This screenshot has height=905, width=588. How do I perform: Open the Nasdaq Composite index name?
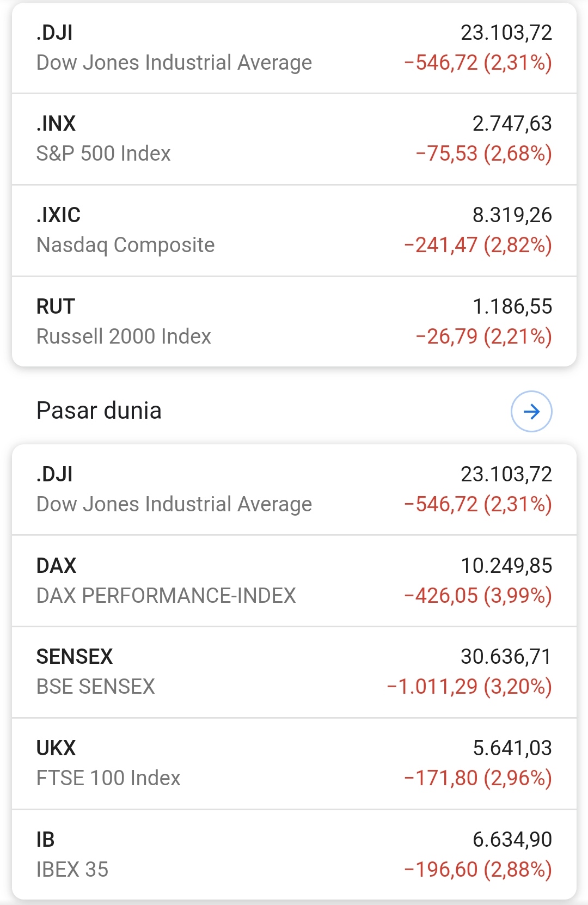click(x=126, y=245)
